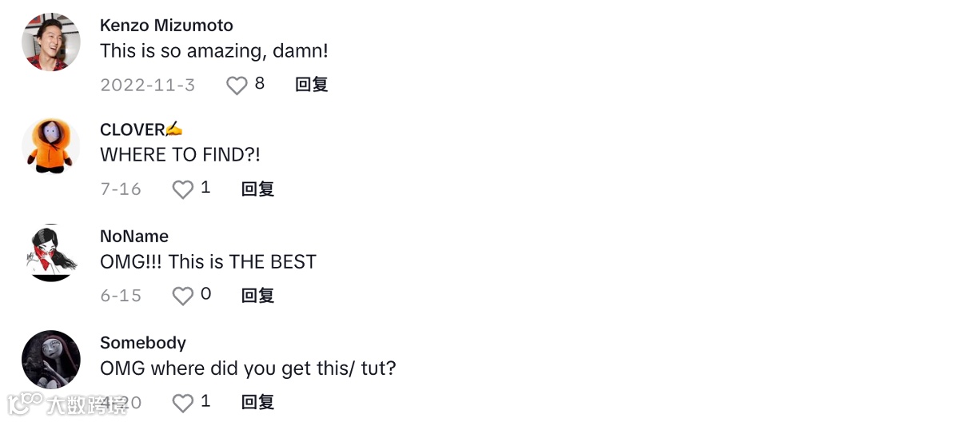Select the 2022-11-3 comment date
Image resolution: width=980 pixels, height=422 pixels.
tap(148, 85)
